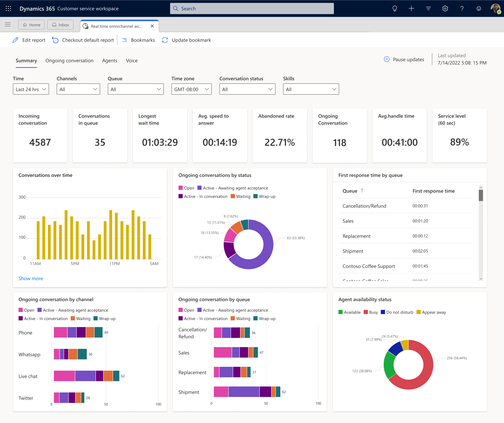
Task: Open the advanced filter funnel icon
Action: 428,9
